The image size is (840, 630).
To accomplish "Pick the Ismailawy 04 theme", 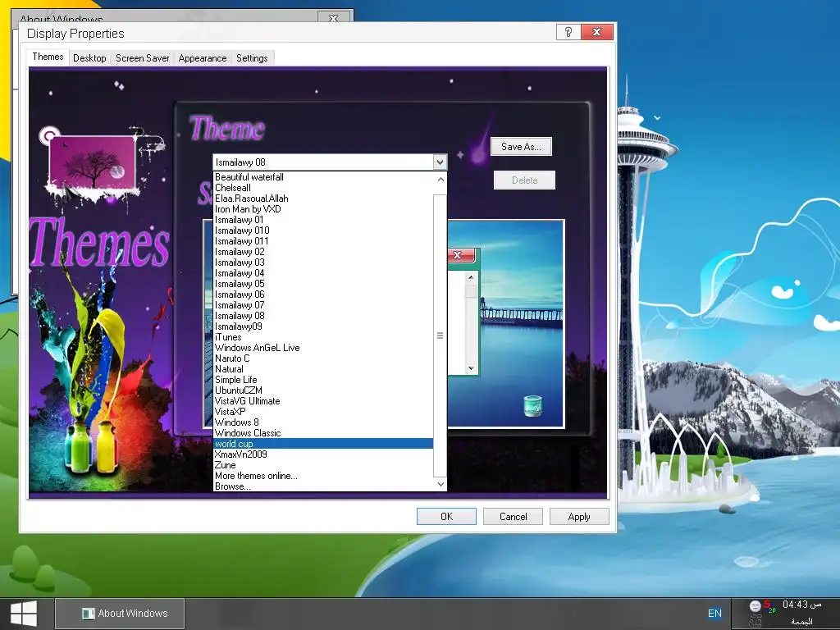I will [x=323, y=273].
